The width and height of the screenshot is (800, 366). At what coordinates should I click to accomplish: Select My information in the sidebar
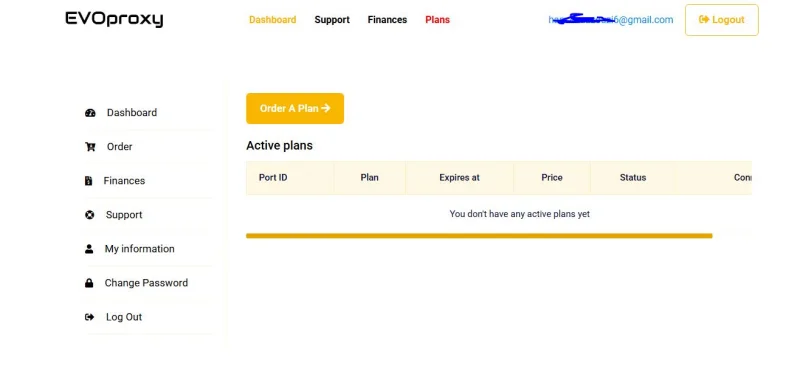139,249
